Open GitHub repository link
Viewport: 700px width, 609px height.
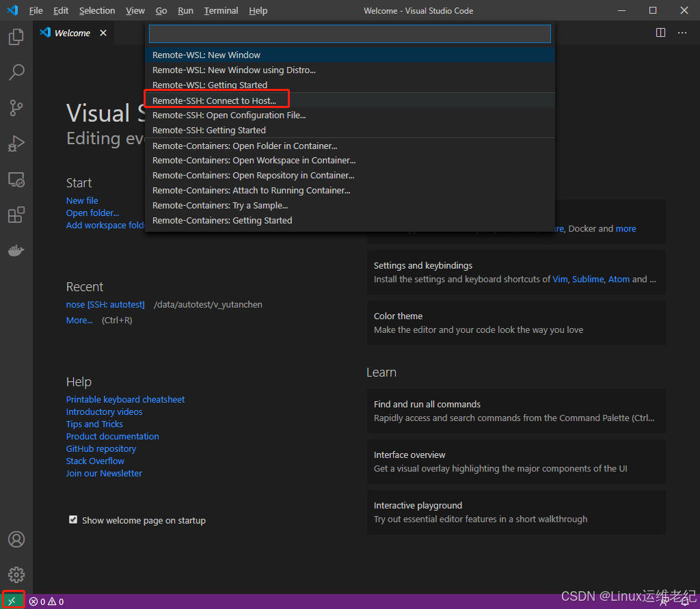coord(101,448)
